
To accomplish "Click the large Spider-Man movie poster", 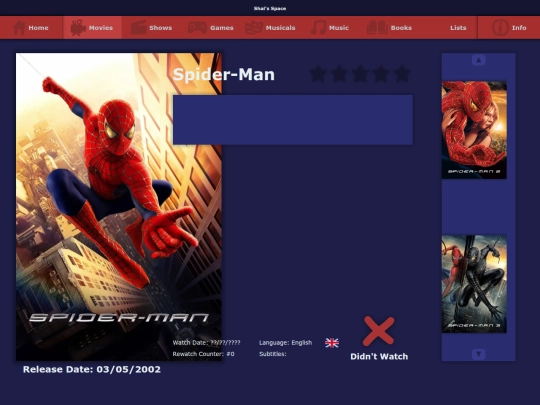I will 119,207.
